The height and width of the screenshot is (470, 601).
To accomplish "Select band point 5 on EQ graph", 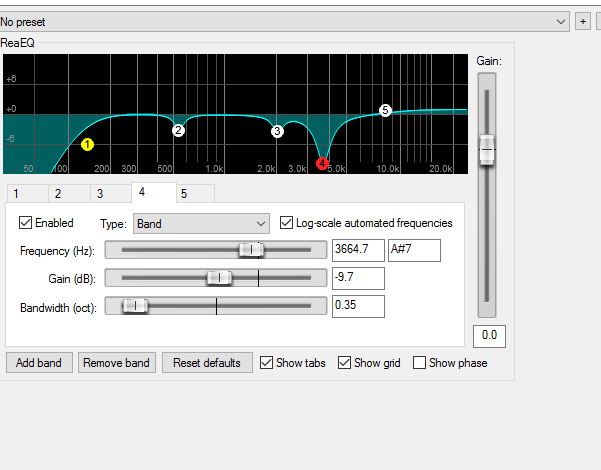I will [x=385, y=110].
